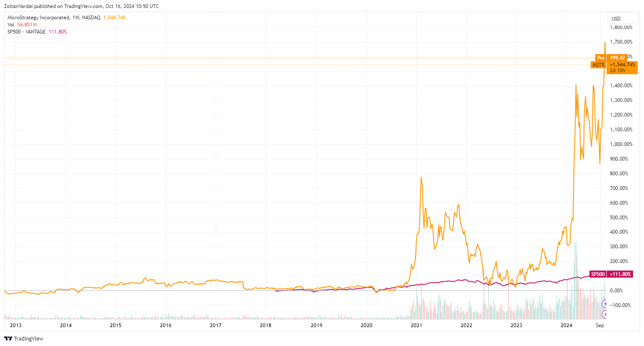Viewport: 644px width, 346px height.
Task: Click the 900.00% price scale label
Action: coord(619,159)
